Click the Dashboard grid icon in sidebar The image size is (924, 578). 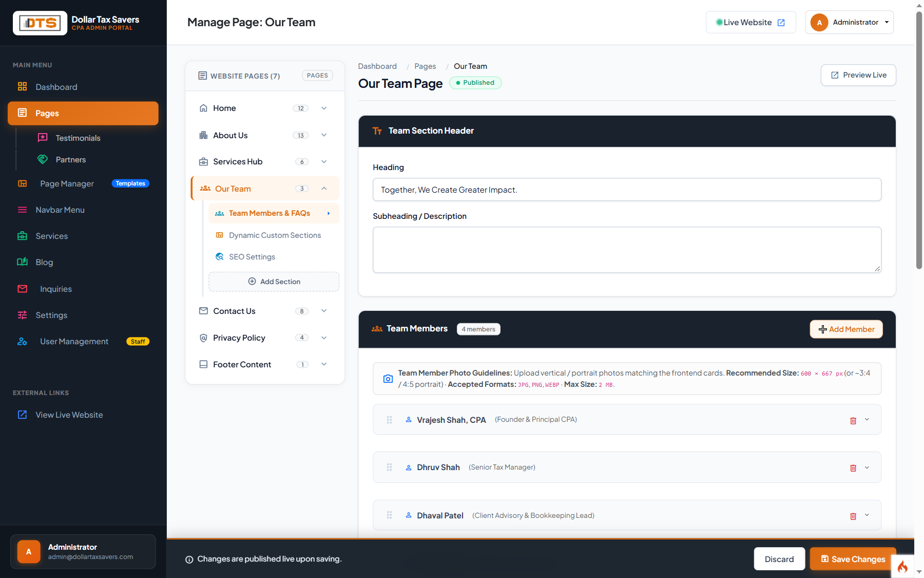22,86
